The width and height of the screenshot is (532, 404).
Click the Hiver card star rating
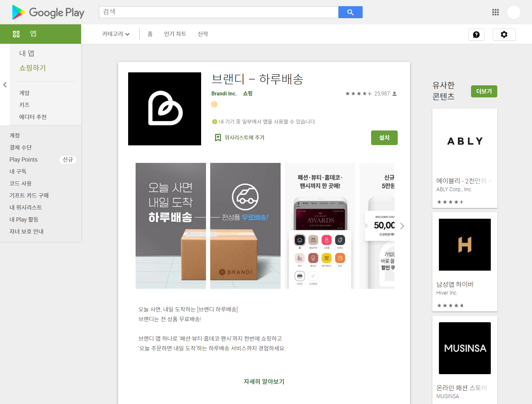tap(451, 305)
